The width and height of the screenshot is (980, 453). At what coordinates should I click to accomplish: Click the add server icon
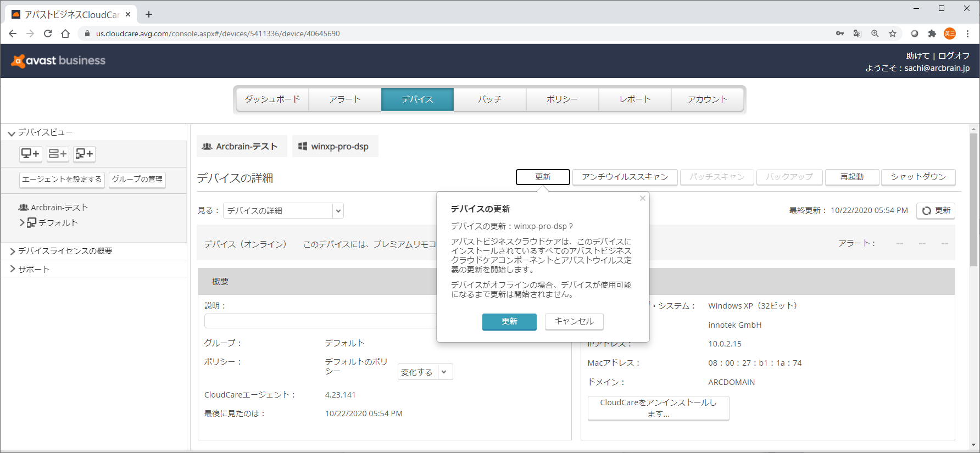point(58,154)
